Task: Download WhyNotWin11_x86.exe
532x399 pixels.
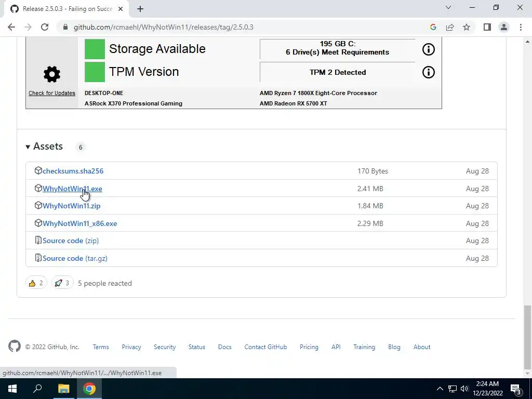Action: (x=79, y=223)
